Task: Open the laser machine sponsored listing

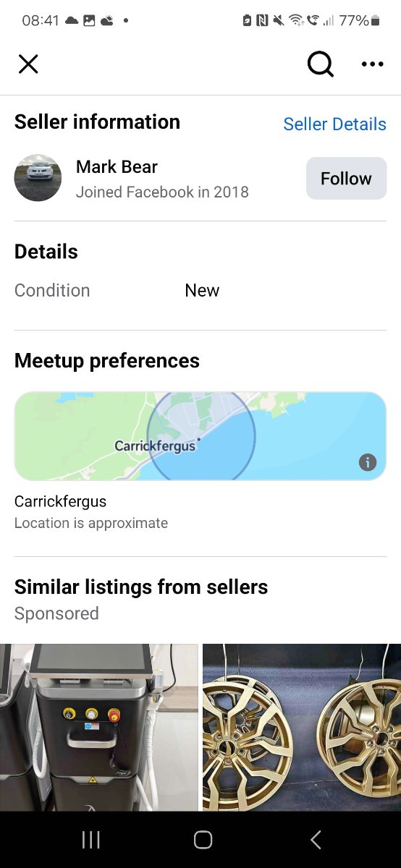Action: [x=99, y=728]
